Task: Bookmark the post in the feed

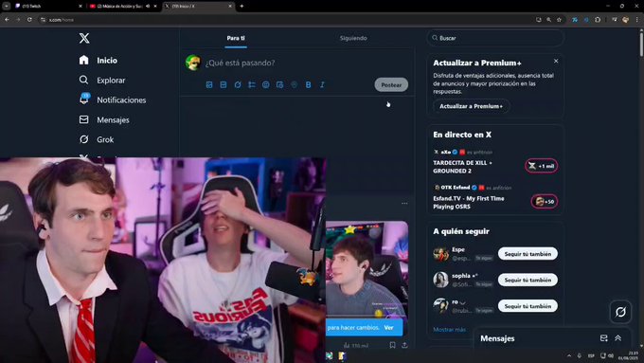Action: click(393, 345)
